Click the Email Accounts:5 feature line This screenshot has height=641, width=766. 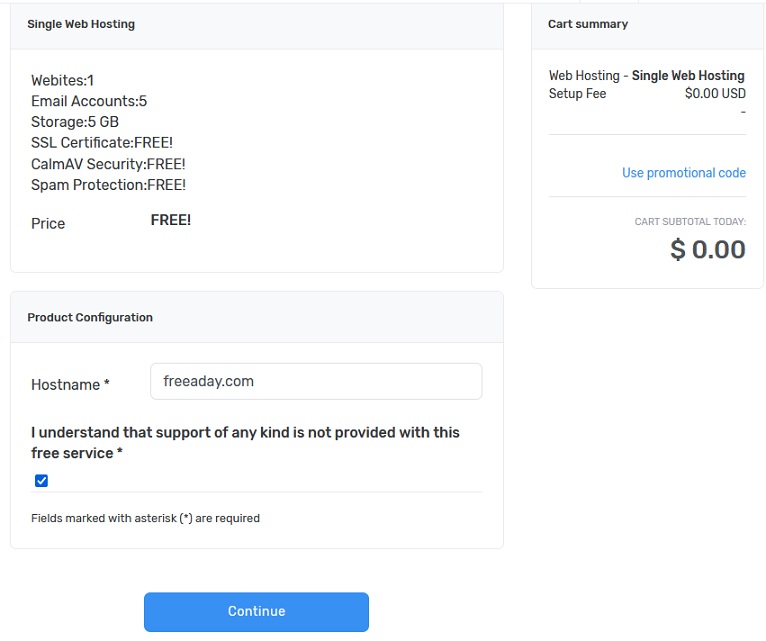89,101
